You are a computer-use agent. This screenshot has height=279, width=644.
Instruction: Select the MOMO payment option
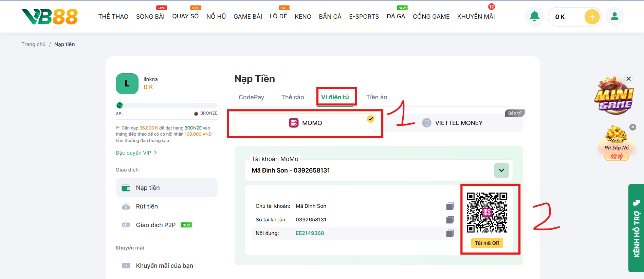pos(305,123)
